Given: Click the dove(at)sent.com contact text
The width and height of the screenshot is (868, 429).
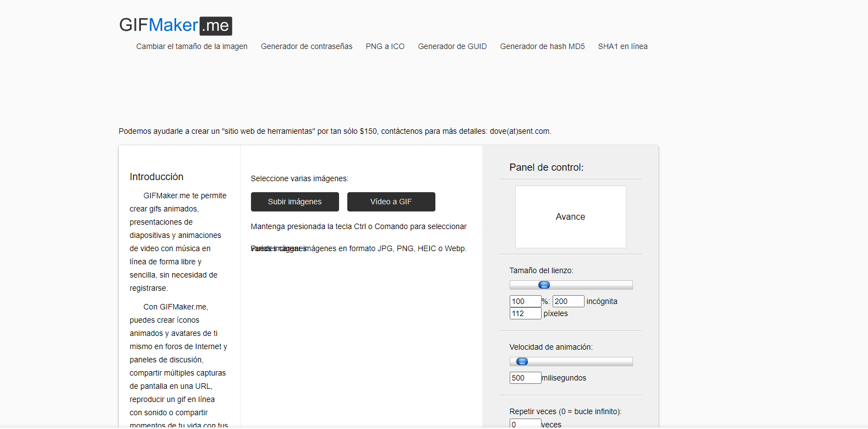Looking at the screenshot, I should pyautogui.click(x=520, y=131).
